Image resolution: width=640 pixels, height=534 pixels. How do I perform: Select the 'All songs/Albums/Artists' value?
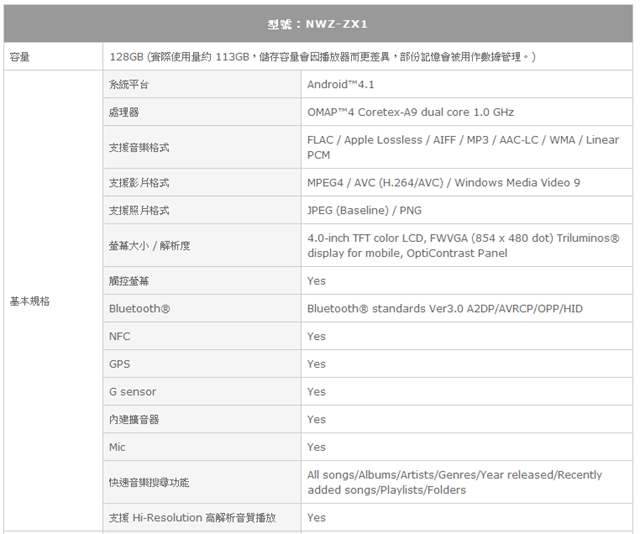pyautogui.click(x=454, y=483)
